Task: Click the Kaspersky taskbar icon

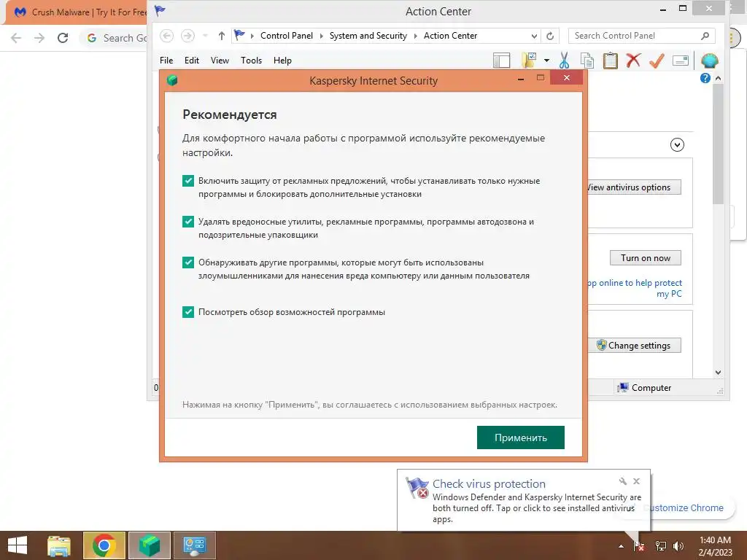Action: point(149,545)
